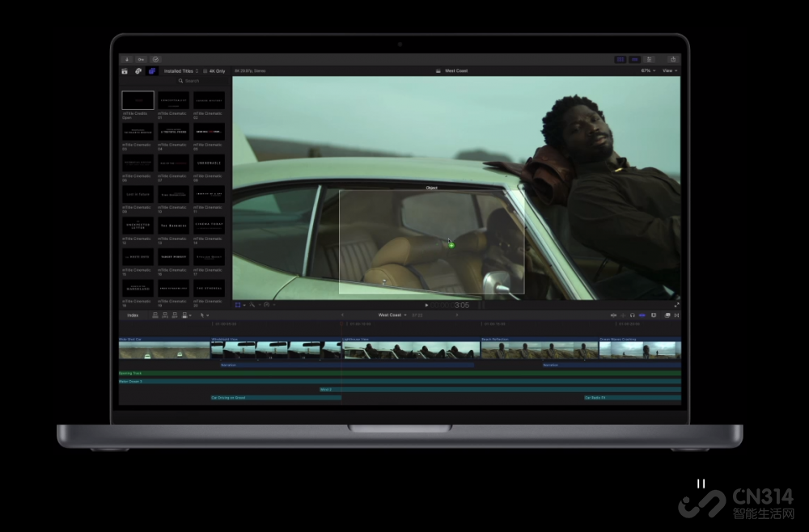Select the Opening Track audio clip

coord(400,374)
